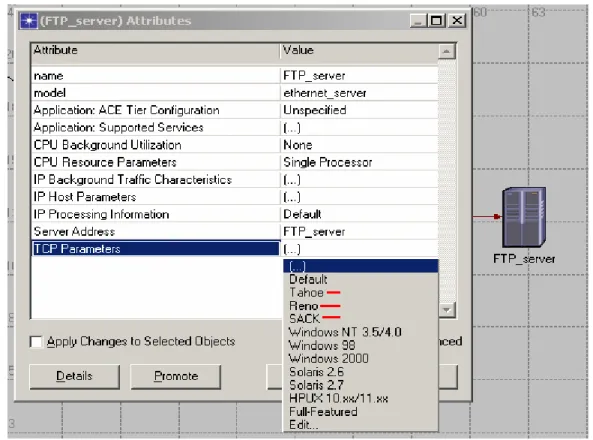Image resolution: width=593 pixels, height=440 pixels.
Task: Close the Attributes window
Action: click(x=457, y=20)
